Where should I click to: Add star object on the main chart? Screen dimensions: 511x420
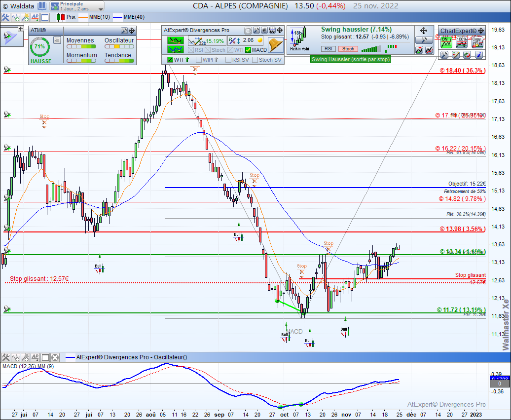(x=25, y=17)
